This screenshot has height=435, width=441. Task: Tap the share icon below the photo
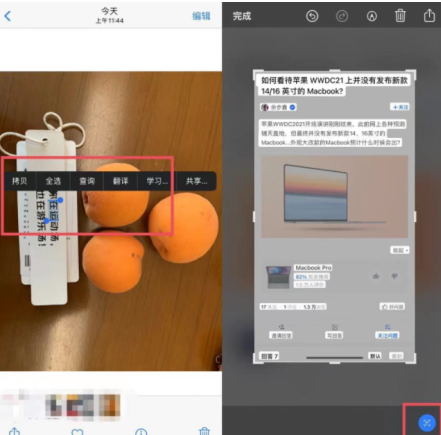[x=14, y=431]
